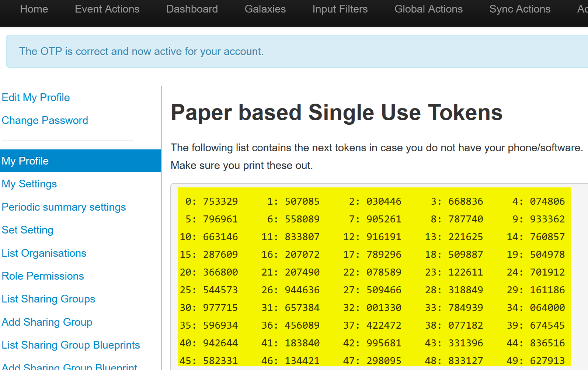Select token 3 value 668836
Screen dimensions: 588x370
tap(466, 201)
